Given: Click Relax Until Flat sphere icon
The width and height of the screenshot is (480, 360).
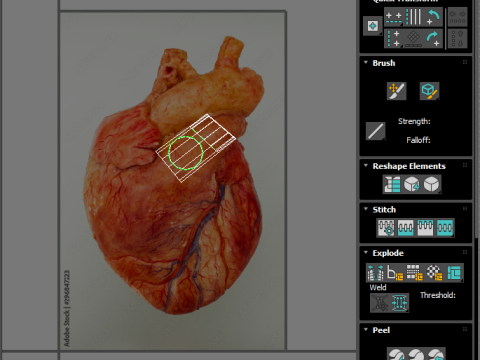Looking at the screenshot, I should click(412, 184).
